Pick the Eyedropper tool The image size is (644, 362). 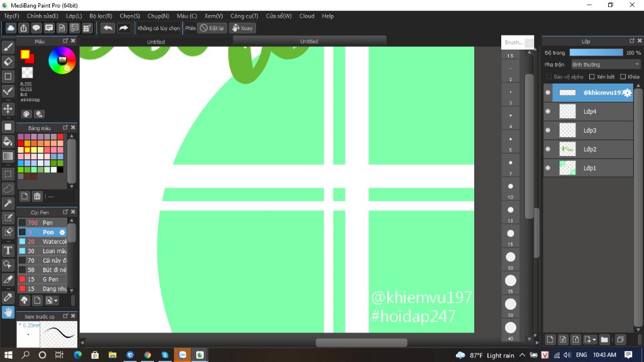pyautogui.click(x=8, y=297)
